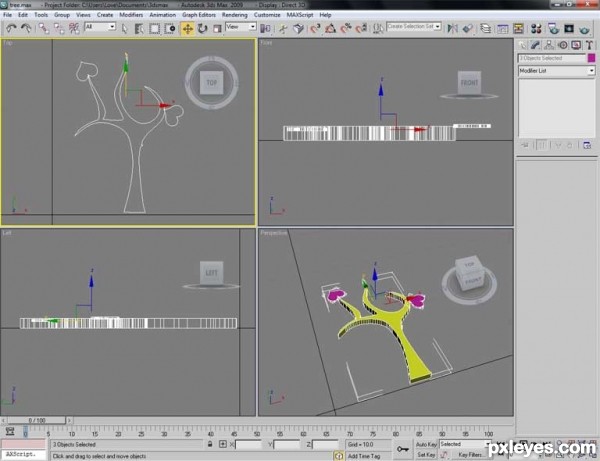The image size is (600, 461).
Task: Click Edit Named Selection Sets icon
Action: [378, 29]
